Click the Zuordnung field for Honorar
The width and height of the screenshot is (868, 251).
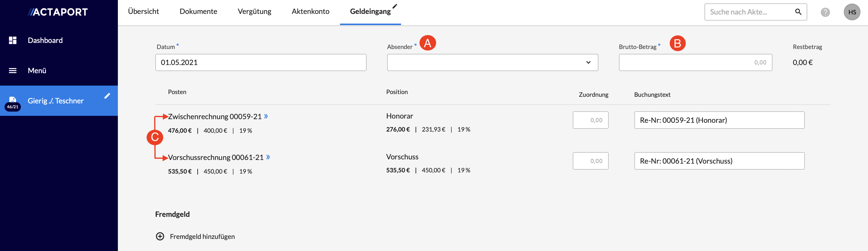(590, 120)
